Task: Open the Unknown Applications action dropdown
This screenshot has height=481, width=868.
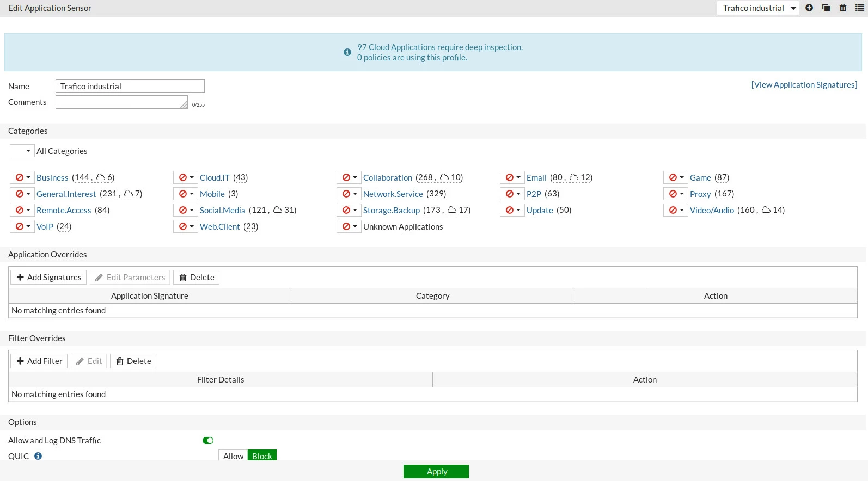Action: (x=349, y=226)
